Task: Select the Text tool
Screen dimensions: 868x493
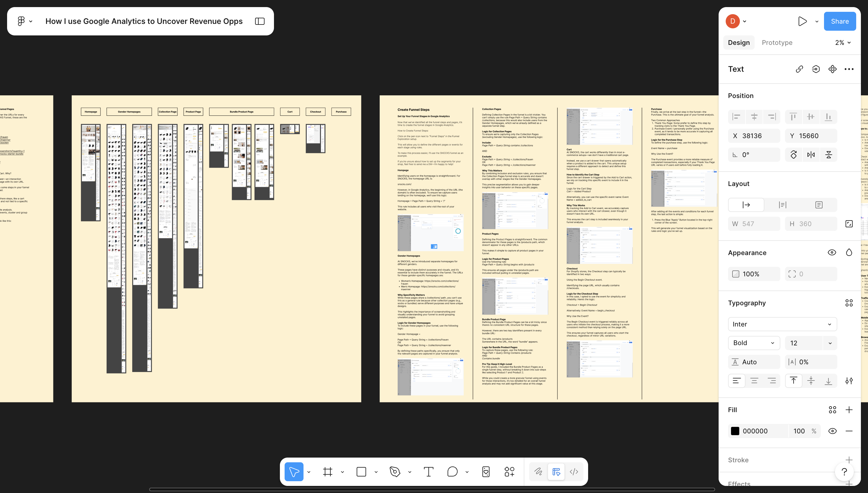Action: pyautogui.click(x=429, y=472)
